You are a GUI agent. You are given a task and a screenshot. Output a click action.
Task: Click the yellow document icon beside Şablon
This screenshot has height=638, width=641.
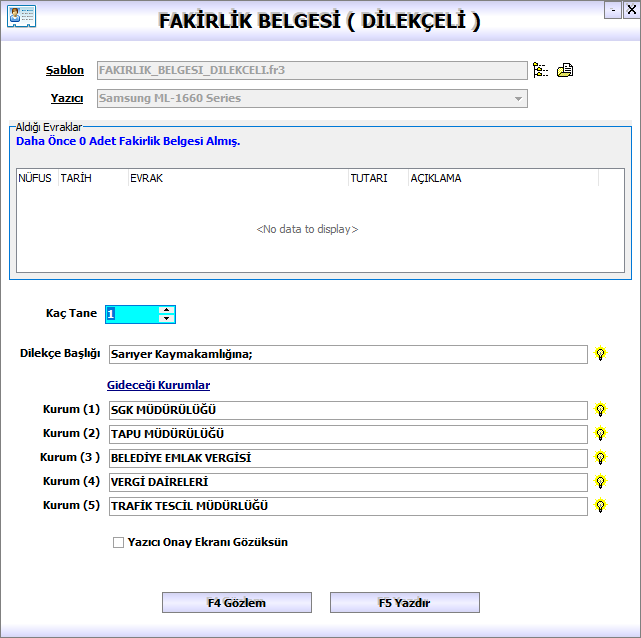pyautogui.click(x=565, y=70)
